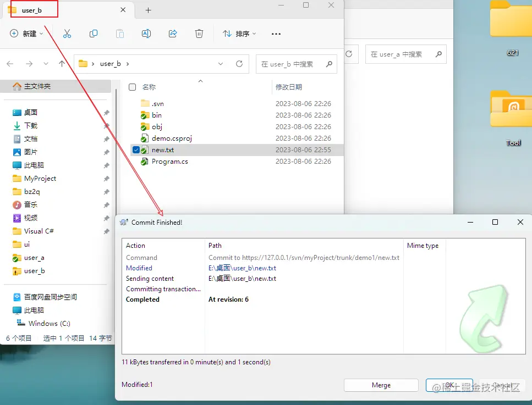This screenshot has height=405, width=532.
Task: Open 音乐 in the sidebar
Action: [31, 205]
